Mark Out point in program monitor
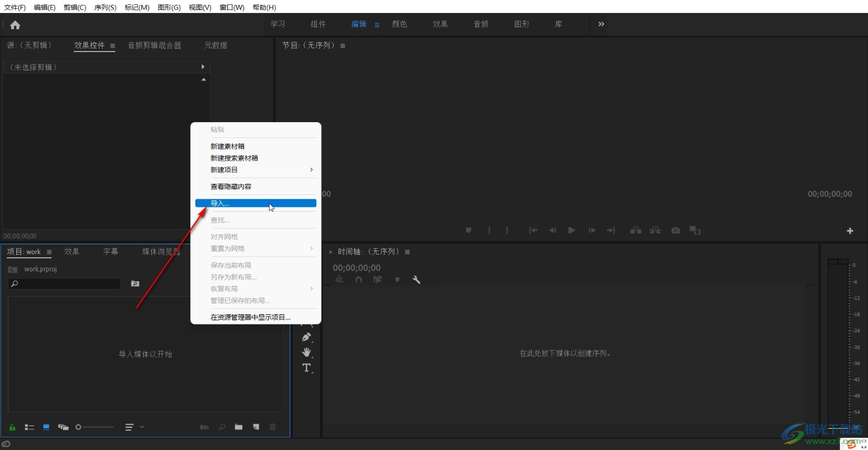The width and height of the screenshot is (868, 450). [507, 230]
